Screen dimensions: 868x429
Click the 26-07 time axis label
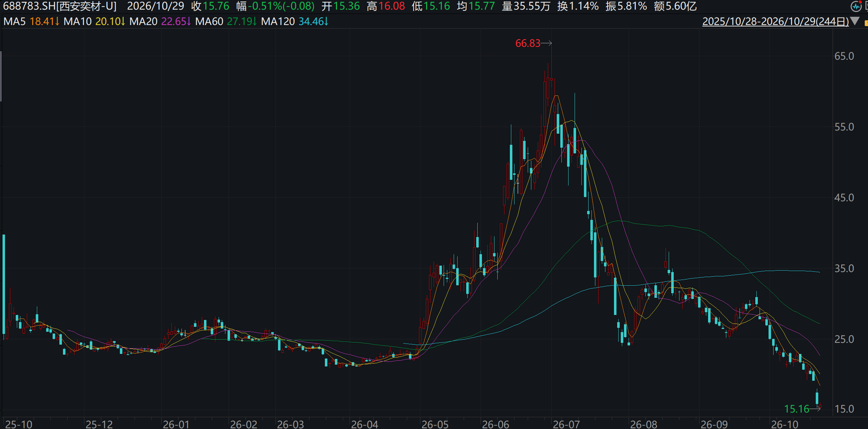tap(566, 424)
